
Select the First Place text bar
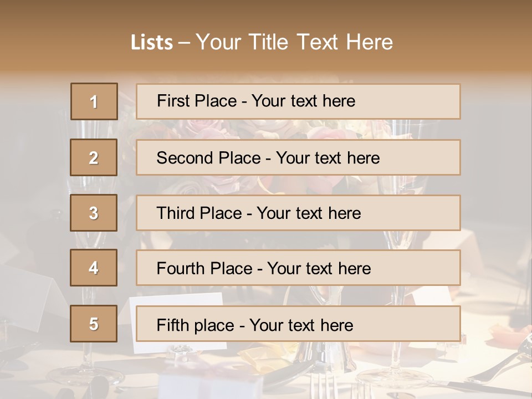tap(298, 101)
